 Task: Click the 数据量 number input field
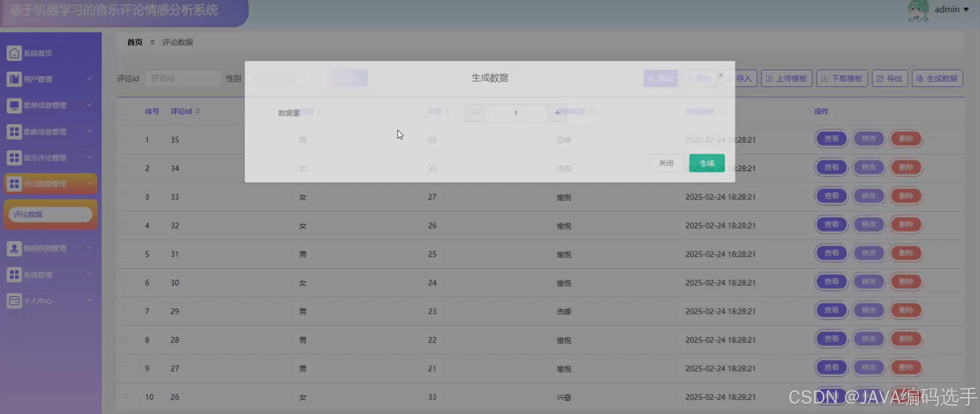pos(515,113)
